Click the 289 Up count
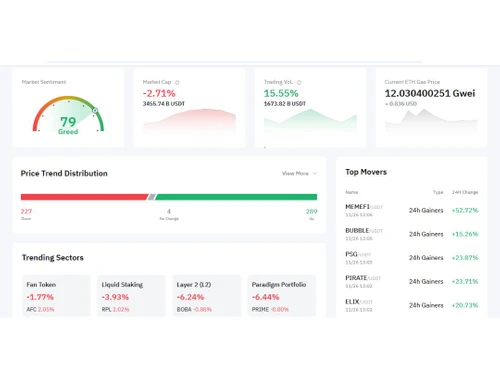This screenshot has width=500, height=375. point(312,212)
